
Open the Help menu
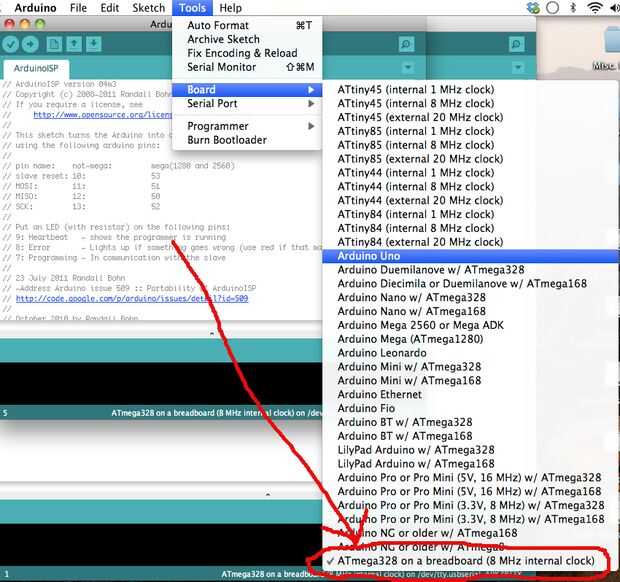pyautogui.click(x=231, y=8)
